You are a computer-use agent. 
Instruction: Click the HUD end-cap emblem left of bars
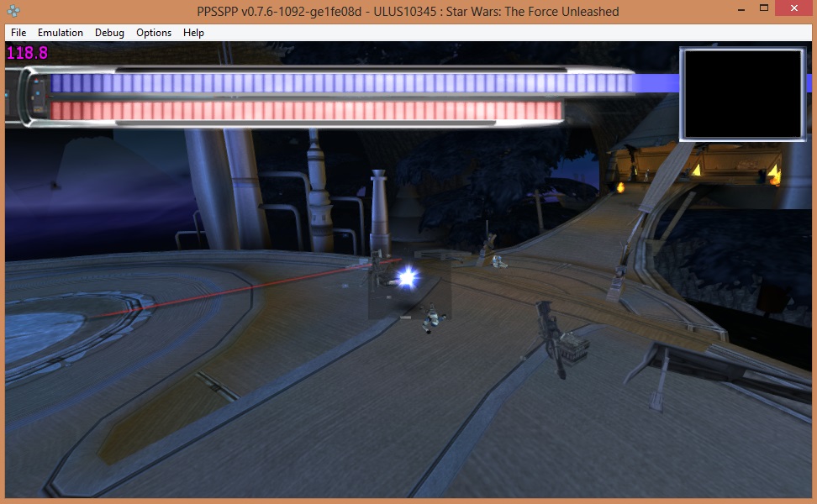click(x=37, y=97)
